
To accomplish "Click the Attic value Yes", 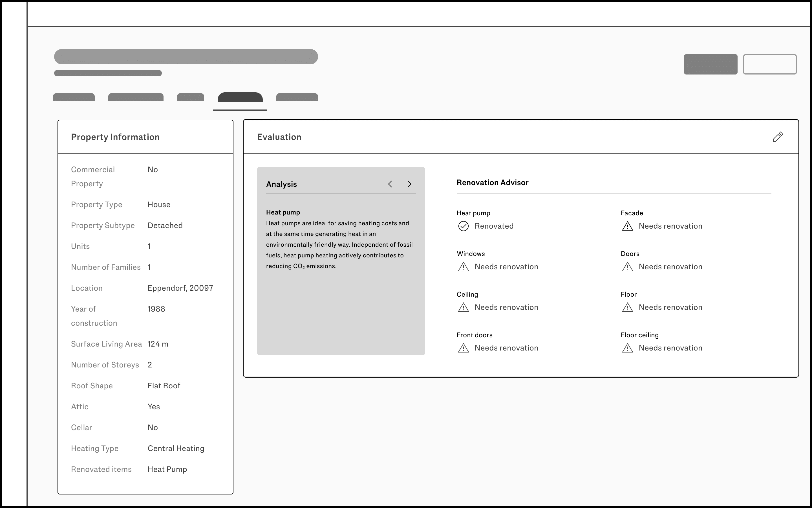I will tap(154, 406).
